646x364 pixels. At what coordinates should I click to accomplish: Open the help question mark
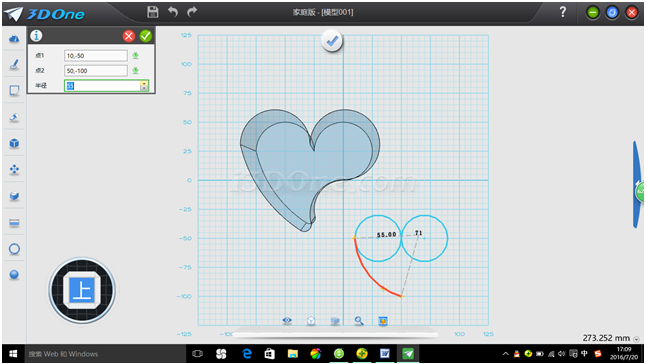pos(563,12)
